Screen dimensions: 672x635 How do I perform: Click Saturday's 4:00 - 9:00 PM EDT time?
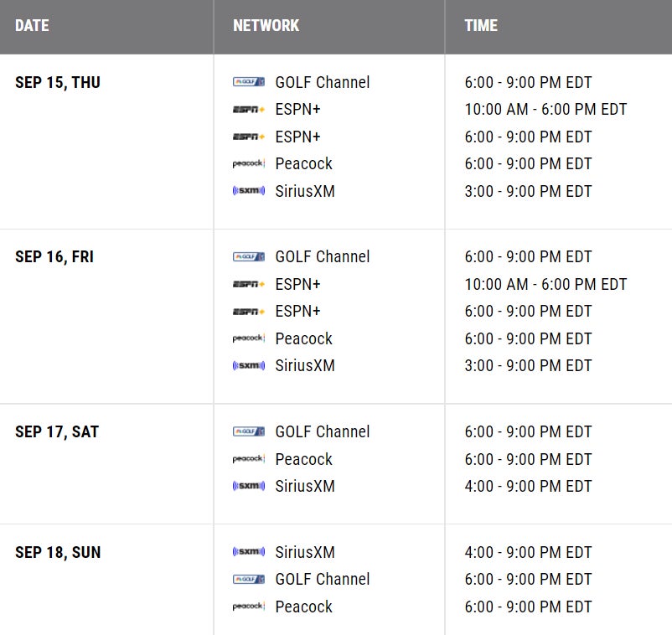pyautogui.click(x=528, y=486)
